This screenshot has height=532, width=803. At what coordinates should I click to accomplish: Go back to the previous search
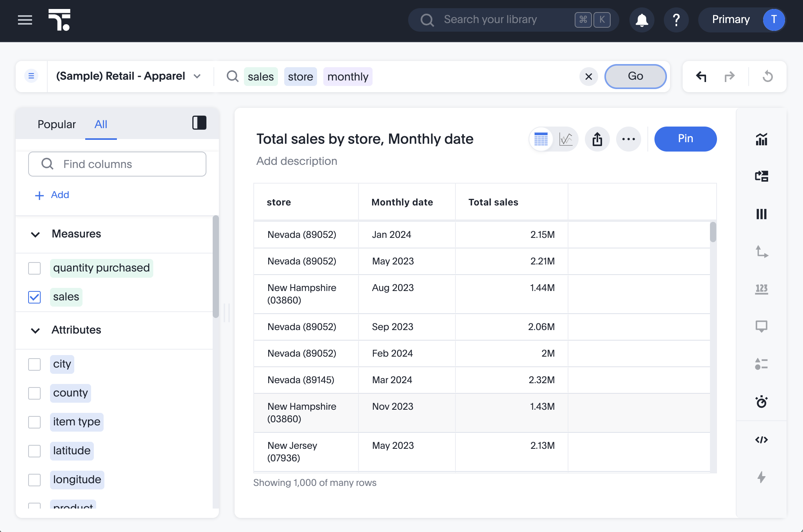pos(701,76)
